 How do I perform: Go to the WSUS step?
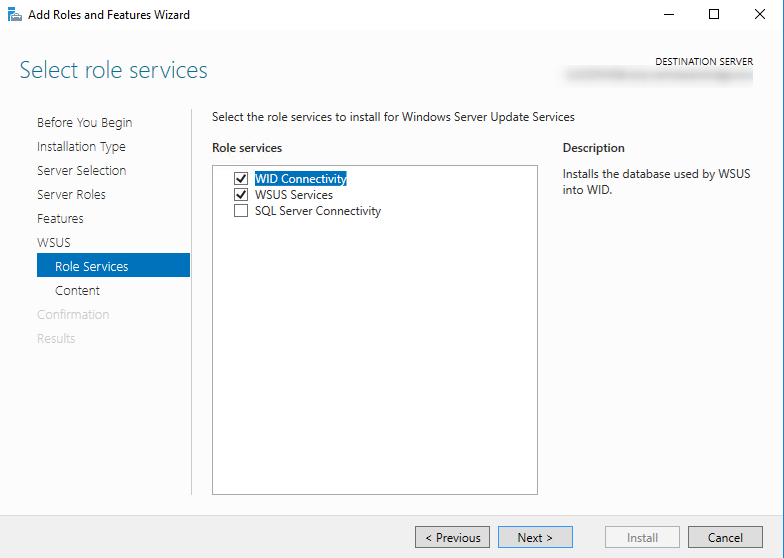click(x=54, y=242)
